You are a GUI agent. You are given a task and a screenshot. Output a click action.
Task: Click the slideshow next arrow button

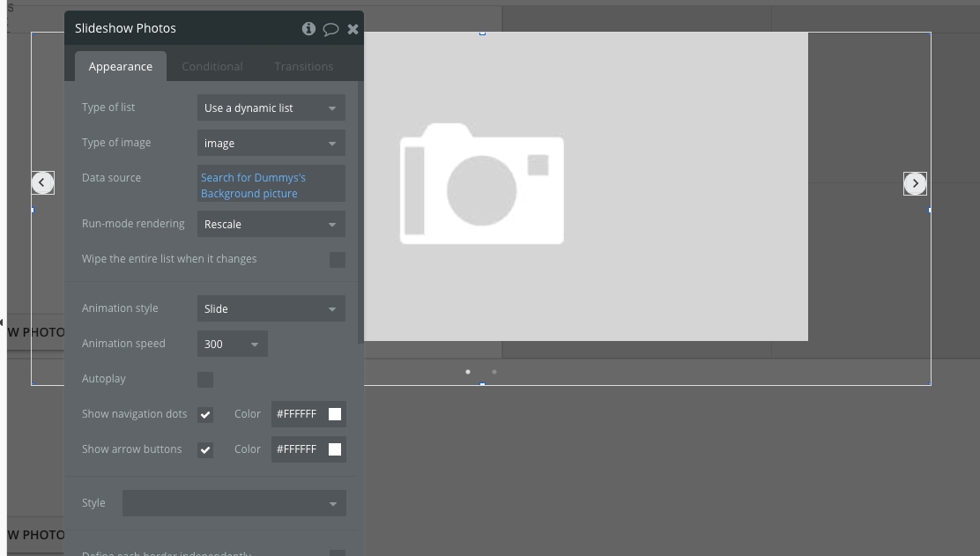tap(915, 183)
